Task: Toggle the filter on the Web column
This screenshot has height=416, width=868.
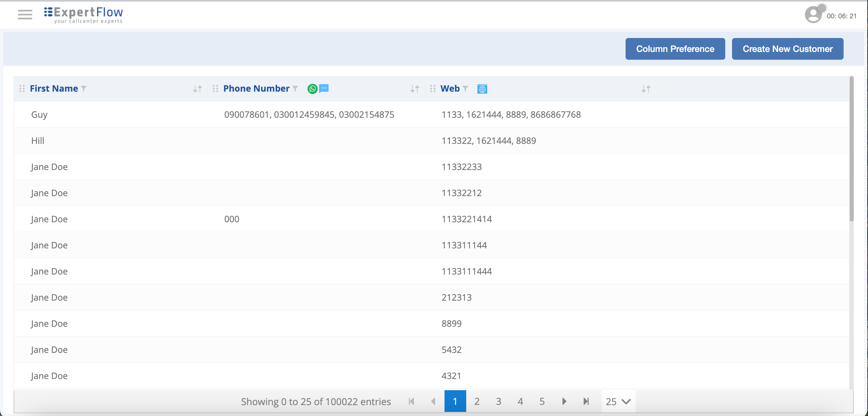Action: (466, 89)
